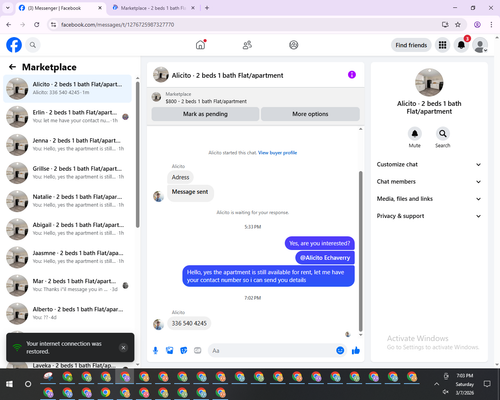The width and height of the screenshot is (500, 400).
Task: Open the purple conversation info icon
Action: 352,75
